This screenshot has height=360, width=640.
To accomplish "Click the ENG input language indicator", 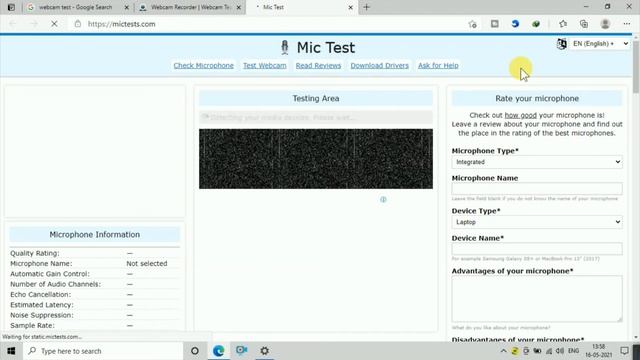I will click(573, 351).
